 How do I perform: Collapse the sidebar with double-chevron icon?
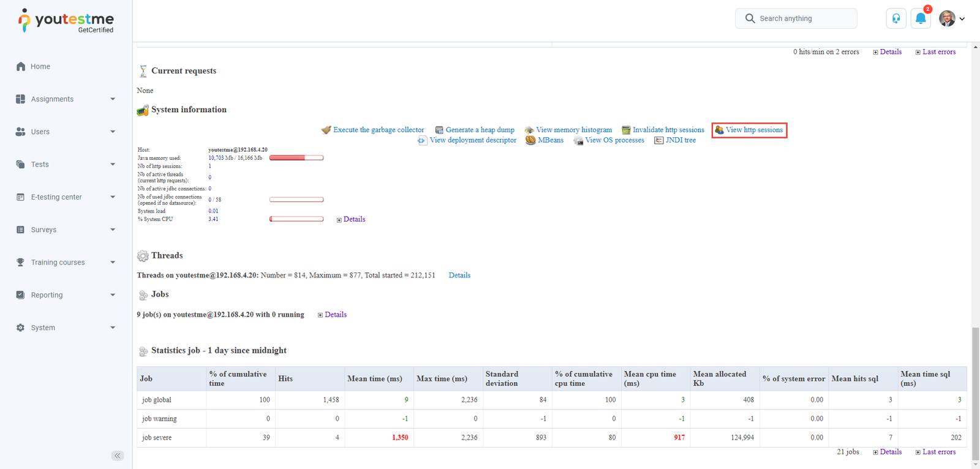pyautogui.click(x=118, y=456)
